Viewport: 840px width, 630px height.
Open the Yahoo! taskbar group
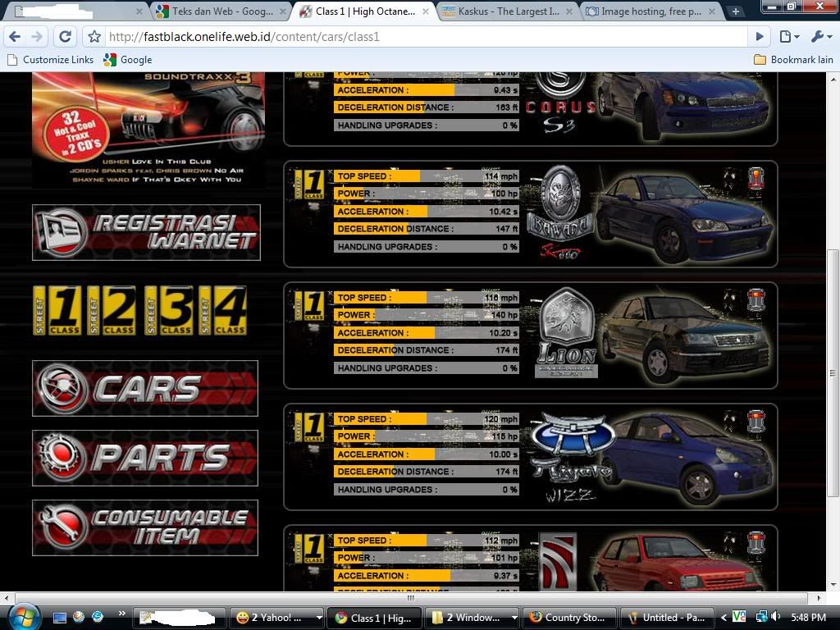[276, 618]
